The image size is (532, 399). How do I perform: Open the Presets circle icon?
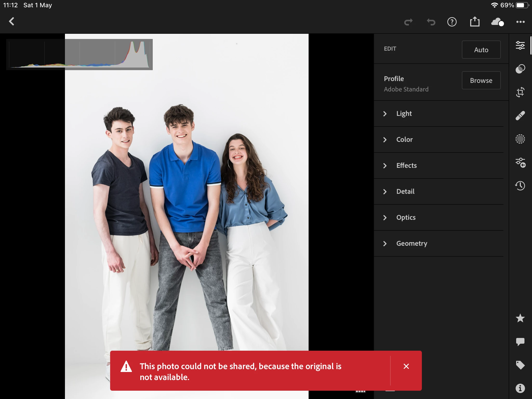(520, 69)
